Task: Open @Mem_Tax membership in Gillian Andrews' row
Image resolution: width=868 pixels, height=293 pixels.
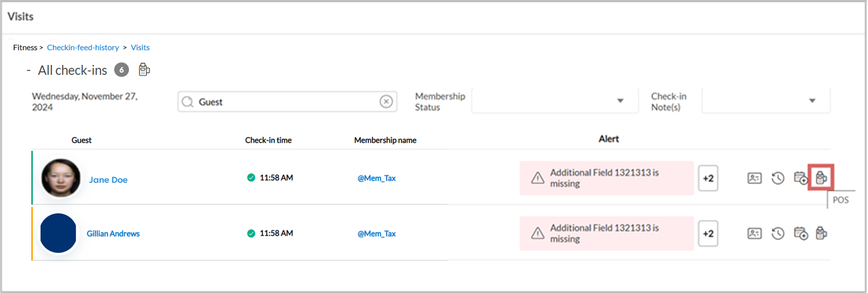Action: 377,233
